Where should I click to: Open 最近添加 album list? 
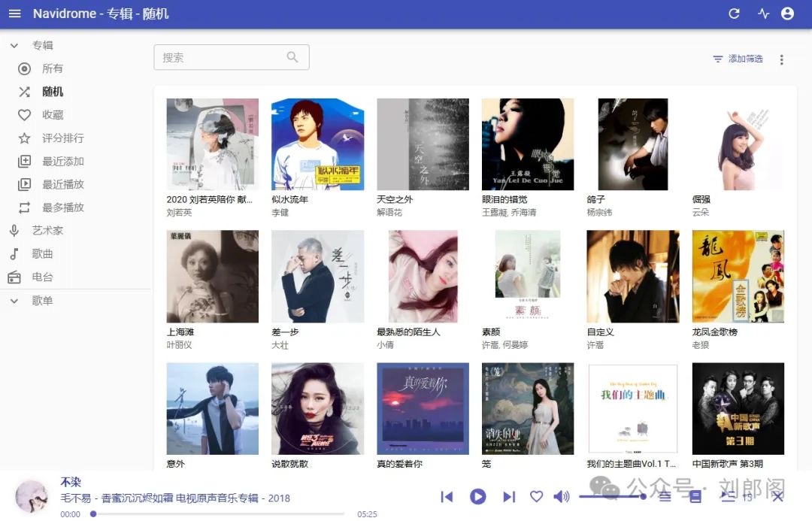(x=62, y=162)
